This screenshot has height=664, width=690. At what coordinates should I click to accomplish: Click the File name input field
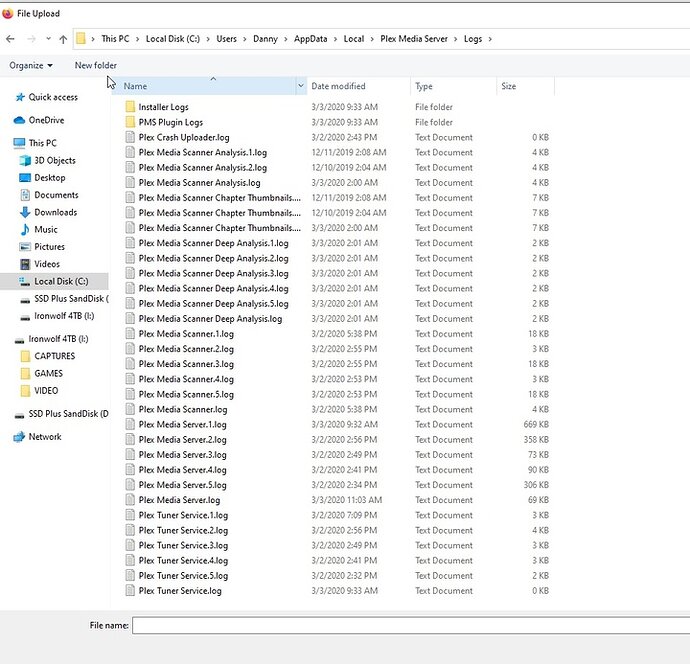click(411, 625)
